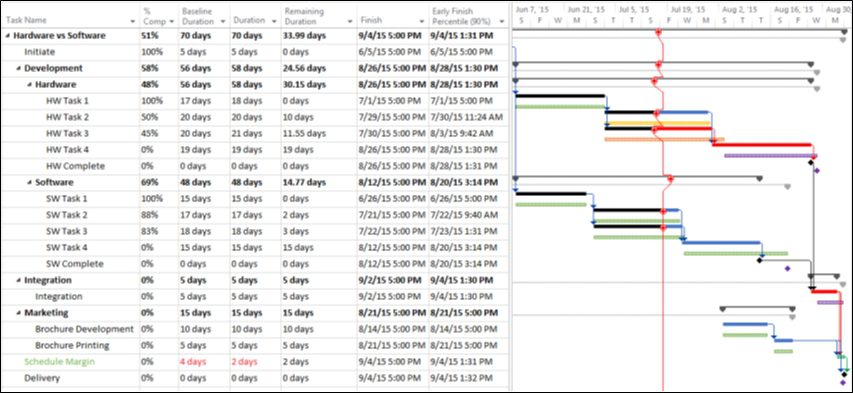Click the Jul 5, '15 timescale header

[634, 9]
